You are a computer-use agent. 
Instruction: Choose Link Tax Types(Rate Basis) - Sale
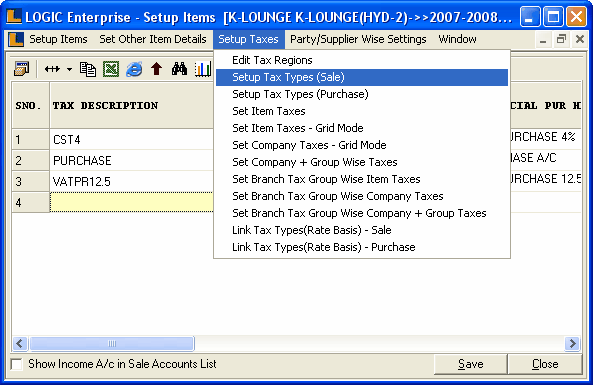click(362, 230)
